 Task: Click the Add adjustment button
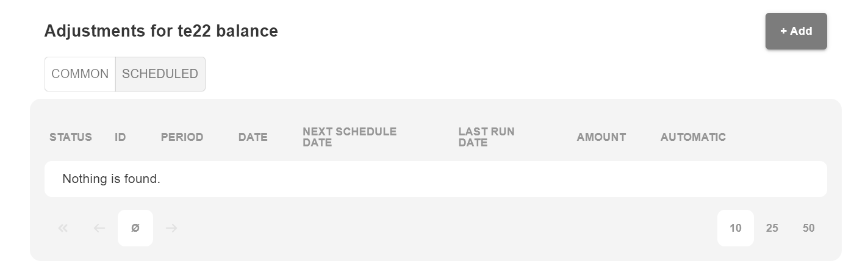(x=795, y=31)
